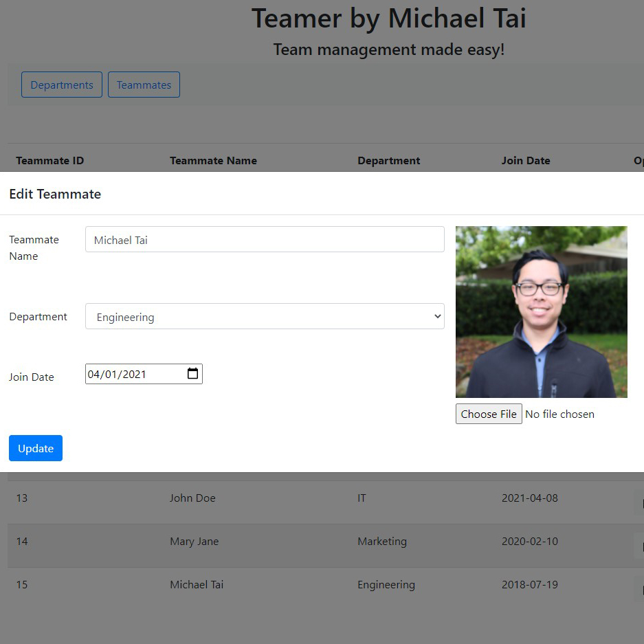Click the Department label in the Edit form
Screen dimensions: 644x644
(38, 317)
